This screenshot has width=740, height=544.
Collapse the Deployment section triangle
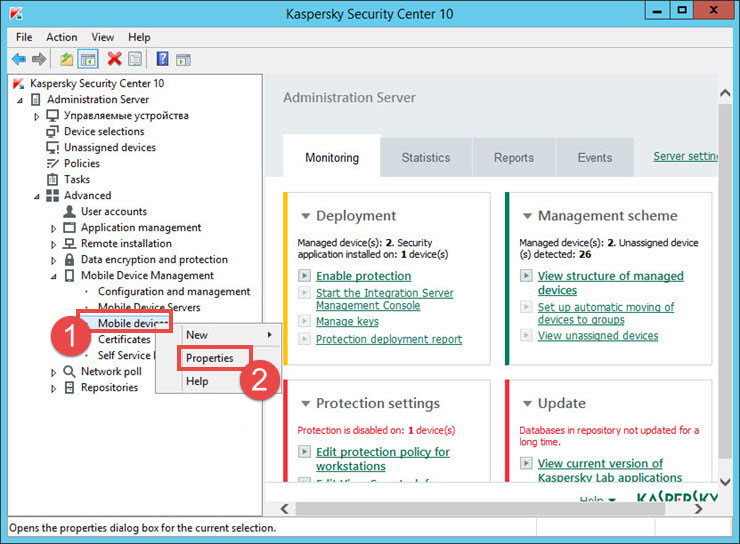pos(305,216)
